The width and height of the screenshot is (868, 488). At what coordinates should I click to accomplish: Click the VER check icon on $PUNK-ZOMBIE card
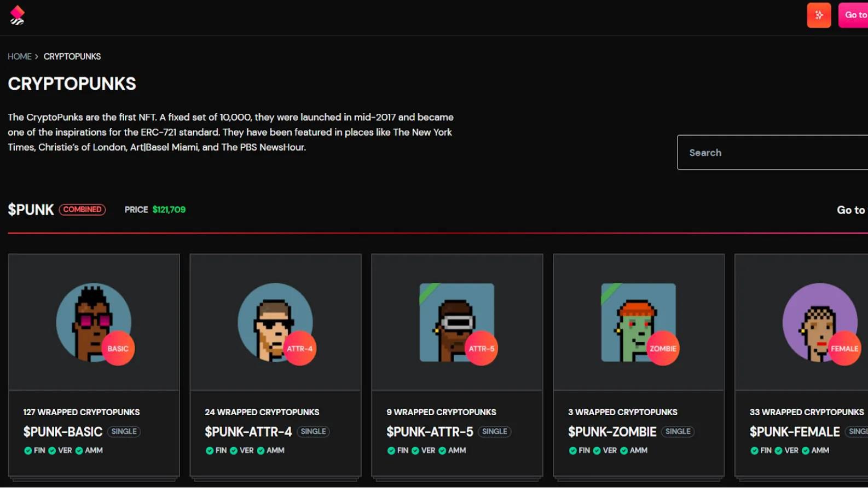597,451
